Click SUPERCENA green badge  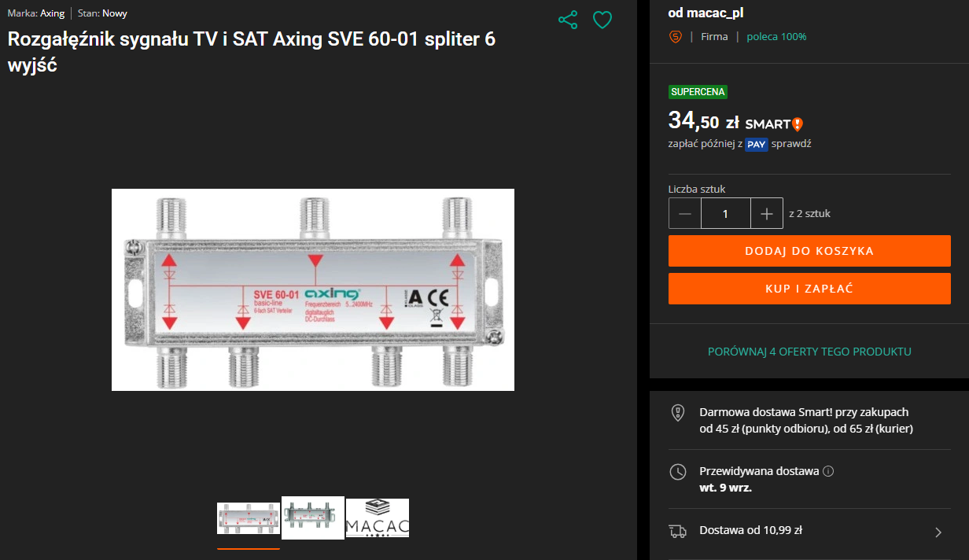698,92
